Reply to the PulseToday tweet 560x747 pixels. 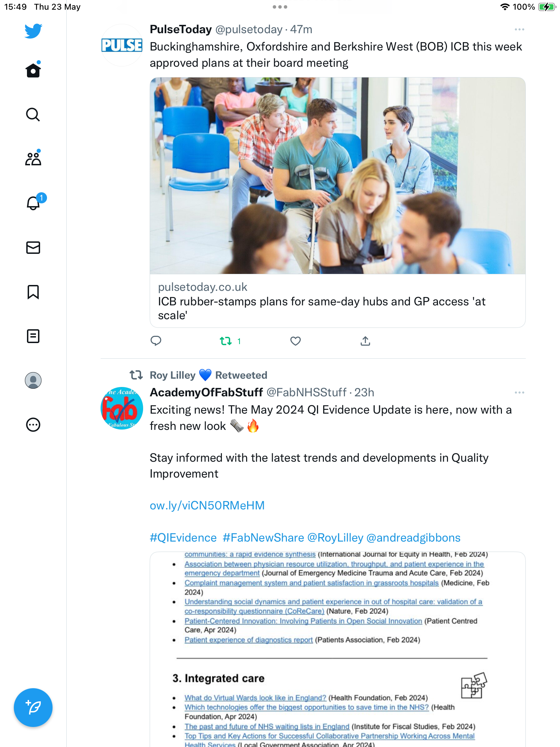(x=156, y=341)
